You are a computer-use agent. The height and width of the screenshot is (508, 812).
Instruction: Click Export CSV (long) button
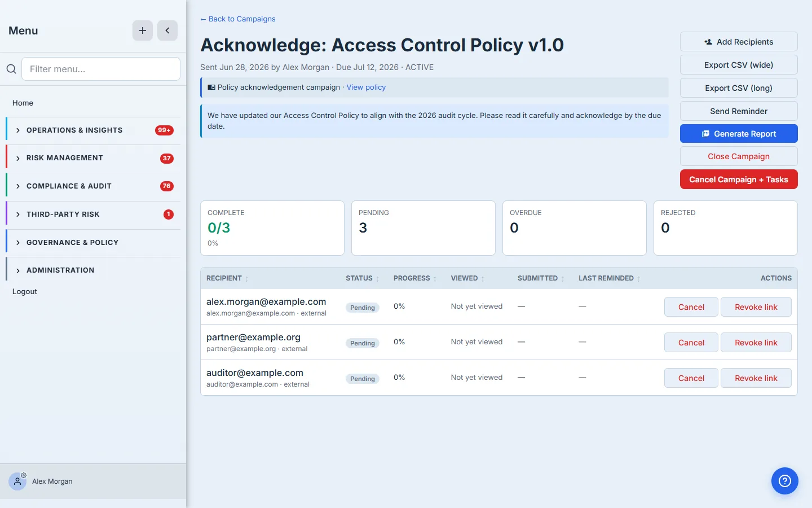point(739,88)
